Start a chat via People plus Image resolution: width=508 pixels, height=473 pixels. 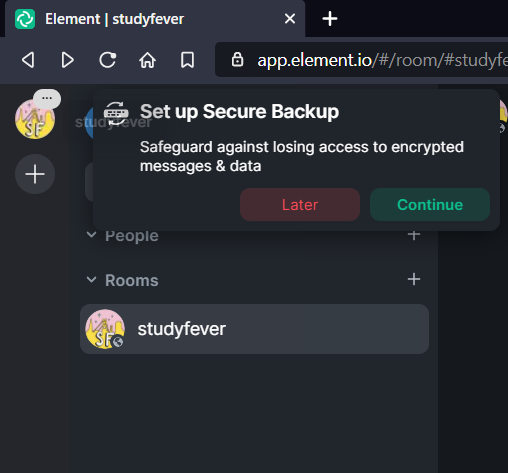pos(414,235)
